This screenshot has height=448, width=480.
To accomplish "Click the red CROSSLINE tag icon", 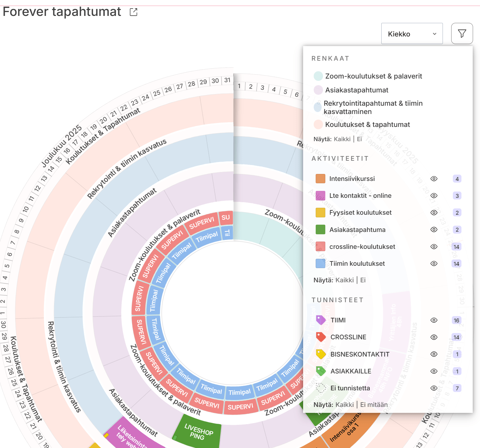I will (321, 337).
